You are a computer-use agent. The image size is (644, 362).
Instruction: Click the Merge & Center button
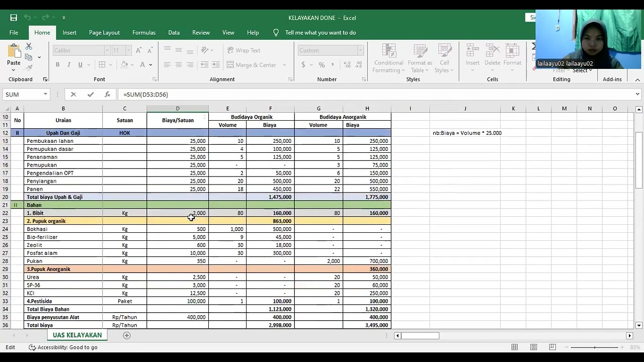251,65
